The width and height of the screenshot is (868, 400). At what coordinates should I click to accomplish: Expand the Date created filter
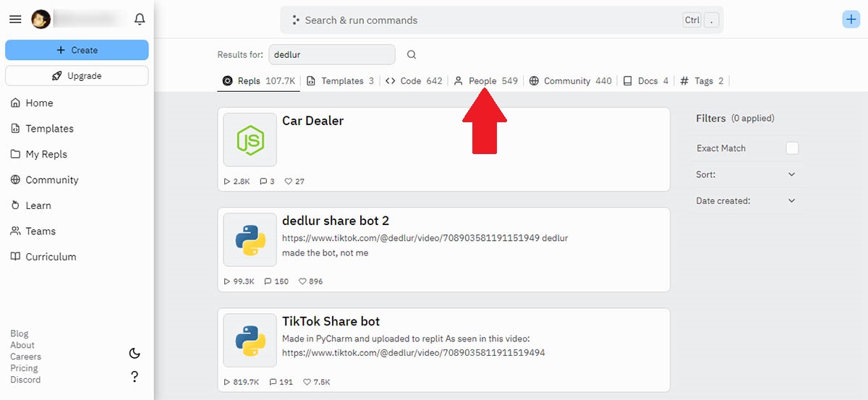791,201
